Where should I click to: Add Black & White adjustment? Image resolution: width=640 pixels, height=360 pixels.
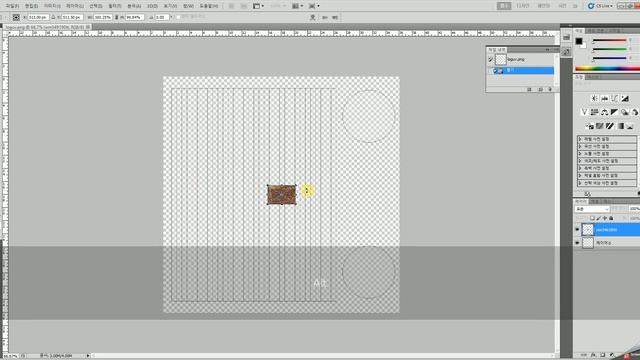tap(615, 112)
